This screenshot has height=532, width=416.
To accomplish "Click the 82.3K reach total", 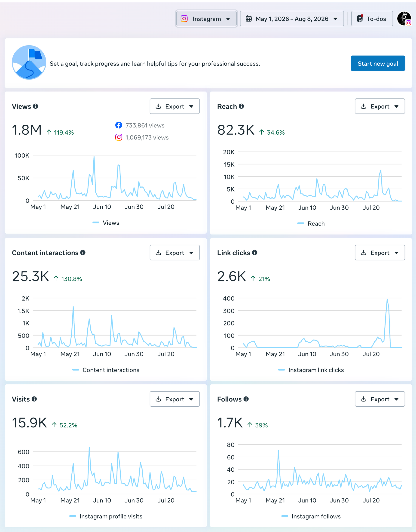I will pos(236,130).
